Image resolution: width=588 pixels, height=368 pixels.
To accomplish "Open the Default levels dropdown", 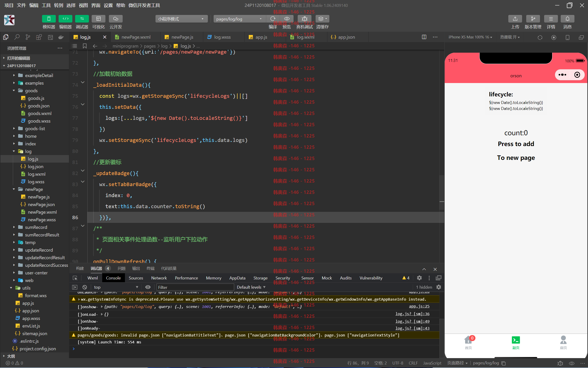I will click(x=251, y=287).
